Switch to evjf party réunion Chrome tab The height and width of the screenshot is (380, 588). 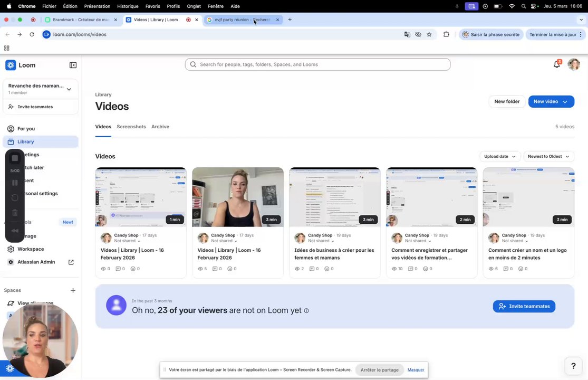coord(242,20)
